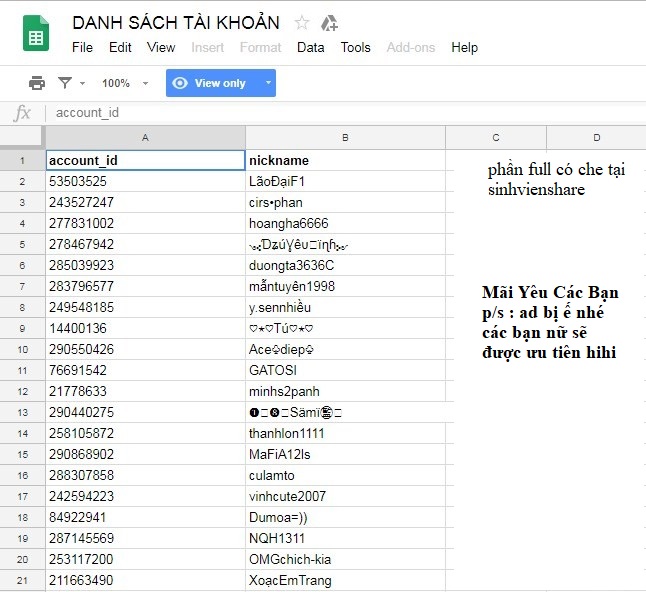Click the Filter funnel icon

click(65, 83)
